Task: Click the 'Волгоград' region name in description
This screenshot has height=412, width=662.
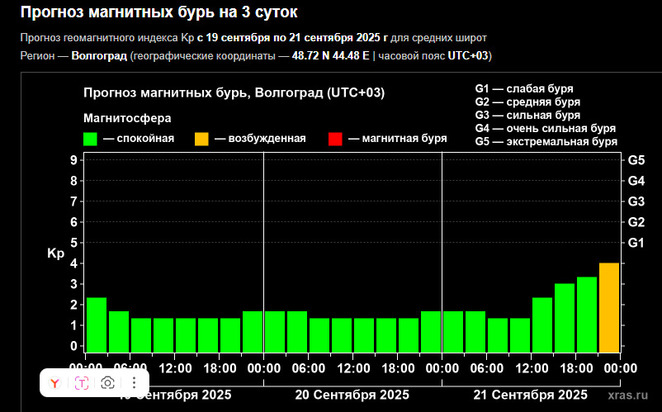Action: tap(99, 55)
